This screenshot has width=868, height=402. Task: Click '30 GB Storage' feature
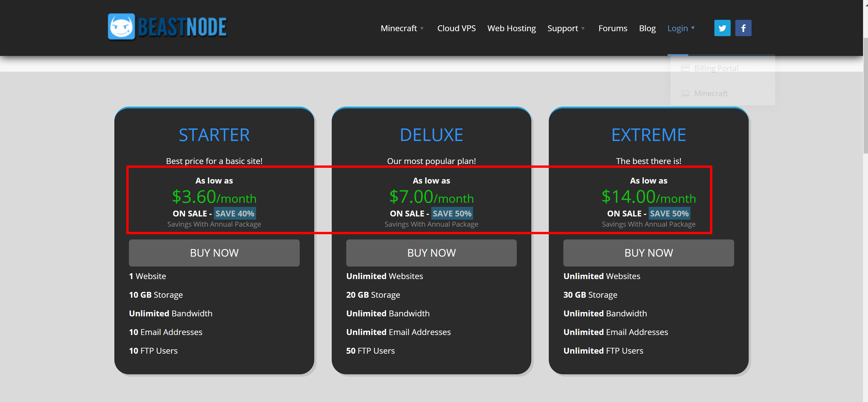point(590,295)
